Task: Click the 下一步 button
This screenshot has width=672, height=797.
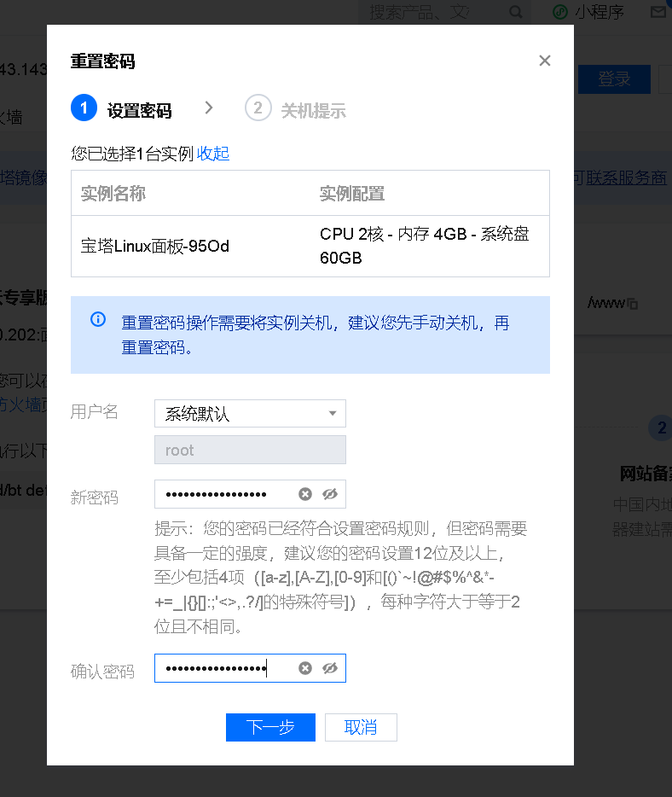Action: point(270,727)
